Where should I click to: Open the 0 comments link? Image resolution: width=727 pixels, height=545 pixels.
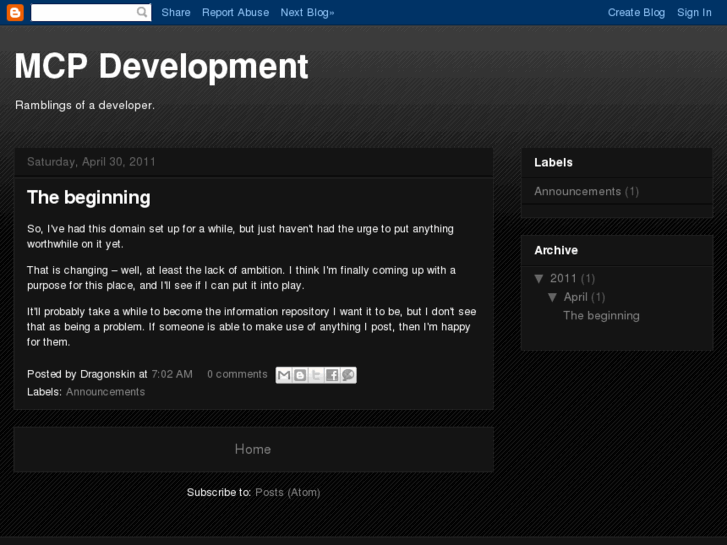click(237, 374)
